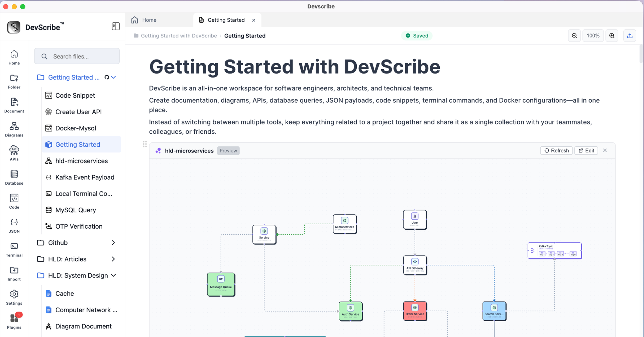Zoom out the document view
This screenshot has width=644, height=337.
coord(574,36)
